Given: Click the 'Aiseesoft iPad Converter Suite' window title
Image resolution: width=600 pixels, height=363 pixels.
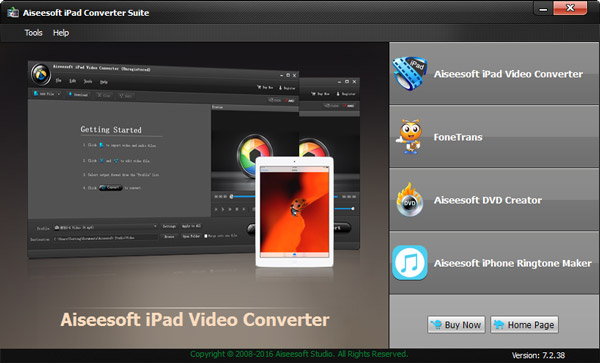Looking at the screenshot, I should click(x=86, y=13).
